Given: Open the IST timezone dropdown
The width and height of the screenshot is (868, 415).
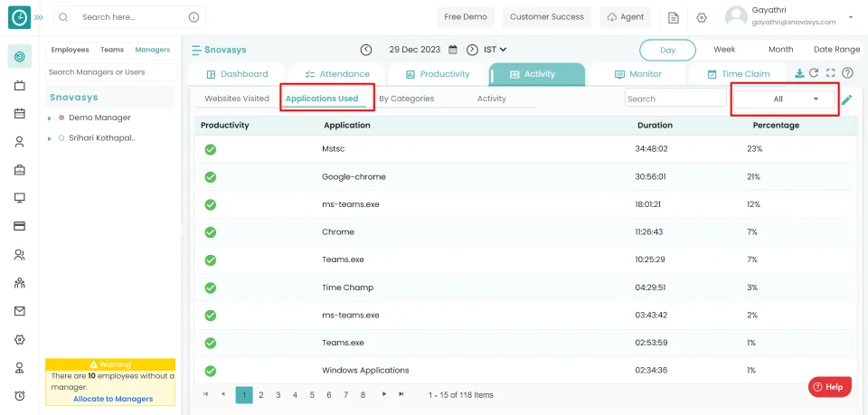Looking at the screenshot, I should click(495, 49).
